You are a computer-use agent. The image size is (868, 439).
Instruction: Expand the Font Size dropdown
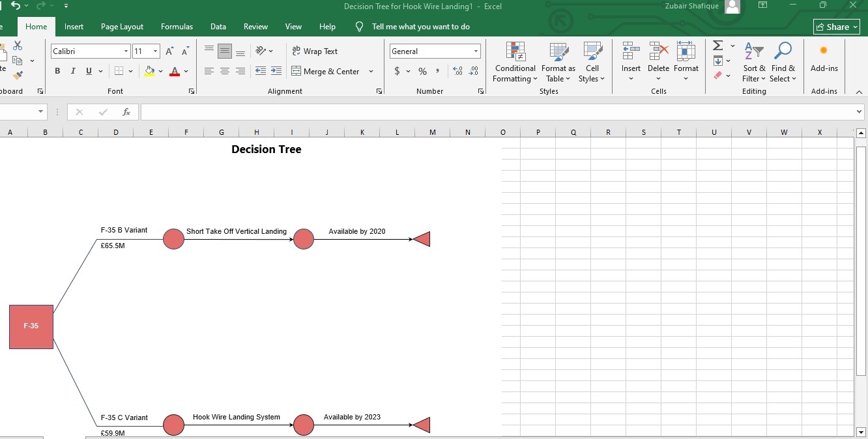coord(155,51)
